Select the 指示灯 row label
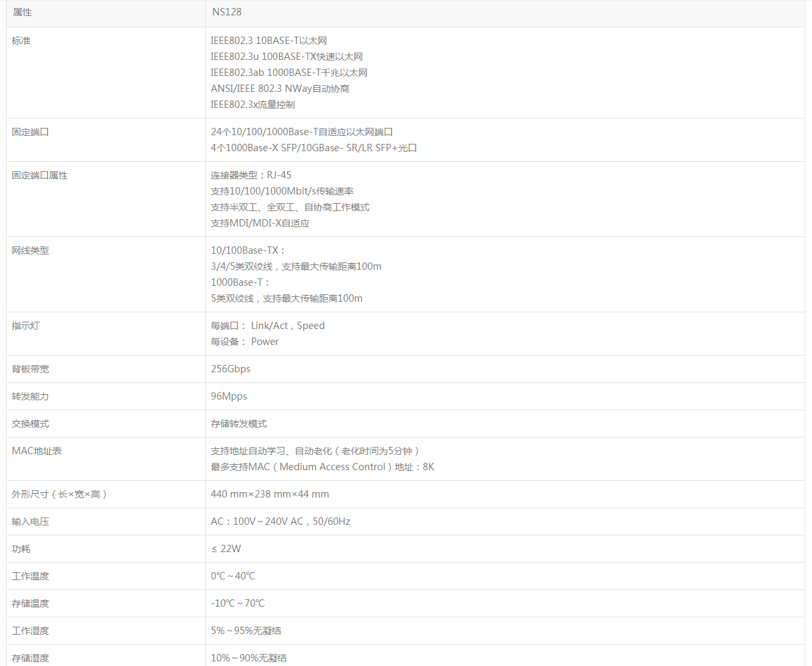 (21, 326)
